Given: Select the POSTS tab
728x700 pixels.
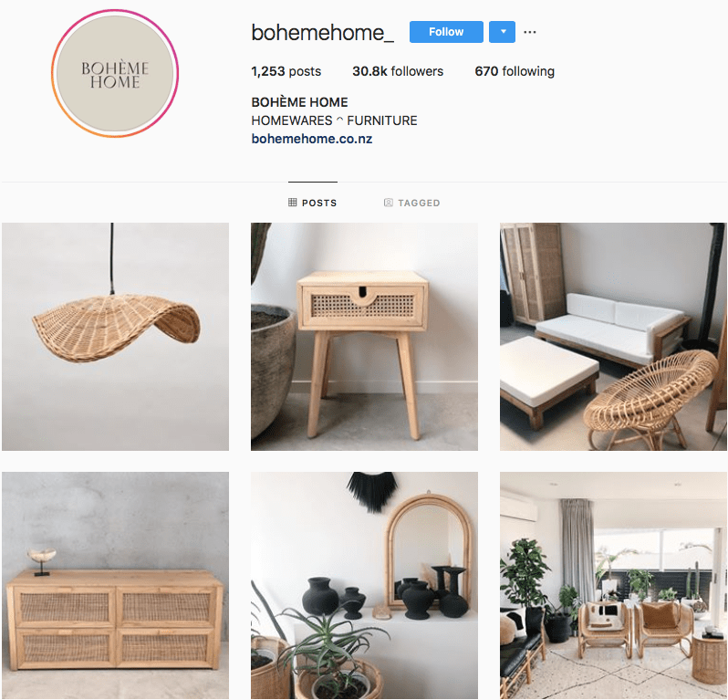Looking at the screenshot, I should pos(313,203).
